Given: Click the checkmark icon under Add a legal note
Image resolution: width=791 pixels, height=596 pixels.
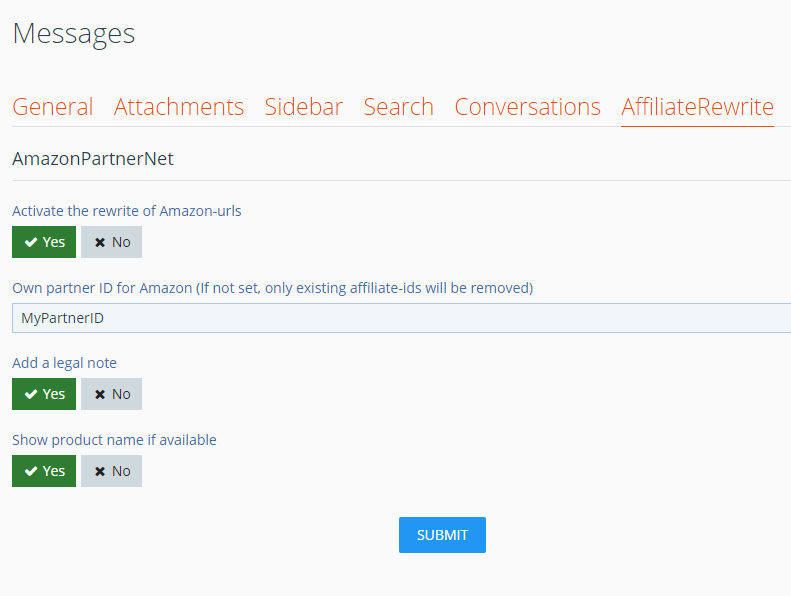Looking at the screenshot, I should (31, 394).
